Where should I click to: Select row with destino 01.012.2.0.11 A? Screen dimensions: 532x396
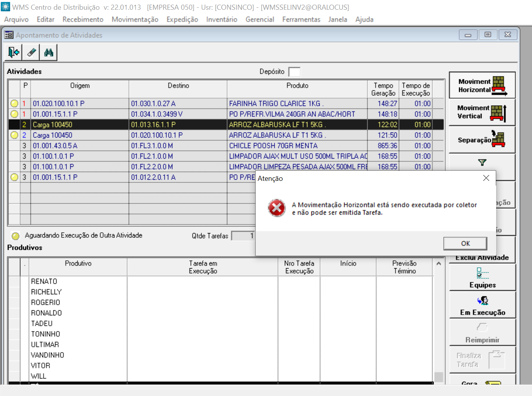tap(132, 177)
